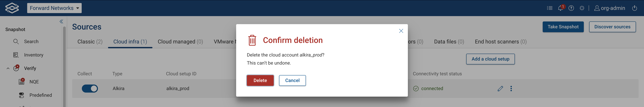
Task: Open the three-dot menu on the alkira_prod row
Action: (x=511, y=88)
